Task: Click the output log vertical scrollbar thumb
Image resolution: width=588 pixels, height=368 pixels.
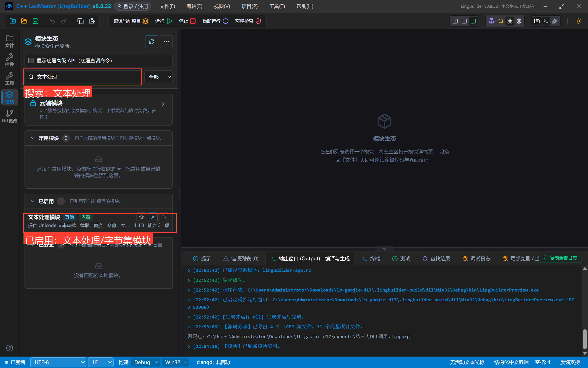Action: [585, 339]
